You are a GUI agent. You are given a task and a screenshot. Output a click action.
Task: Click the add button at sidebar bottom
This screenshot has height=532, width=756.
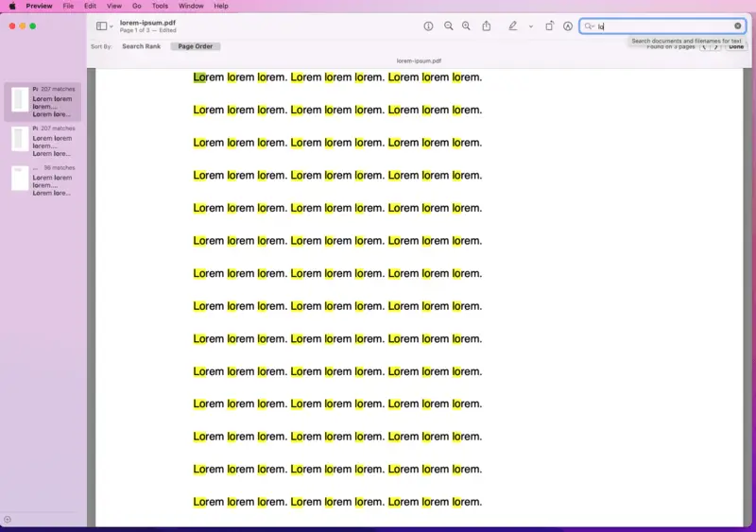point(8,520)
